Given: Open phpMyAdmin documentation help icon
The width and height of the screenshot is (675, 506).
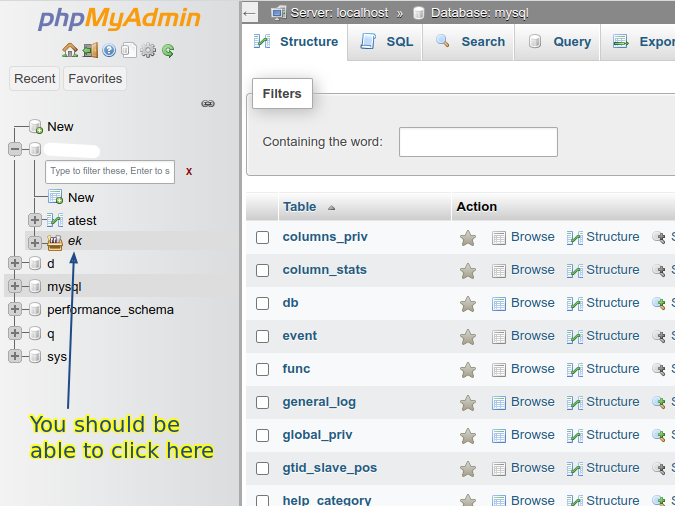Looking at the screenshot, I should (x=109, y=50).
